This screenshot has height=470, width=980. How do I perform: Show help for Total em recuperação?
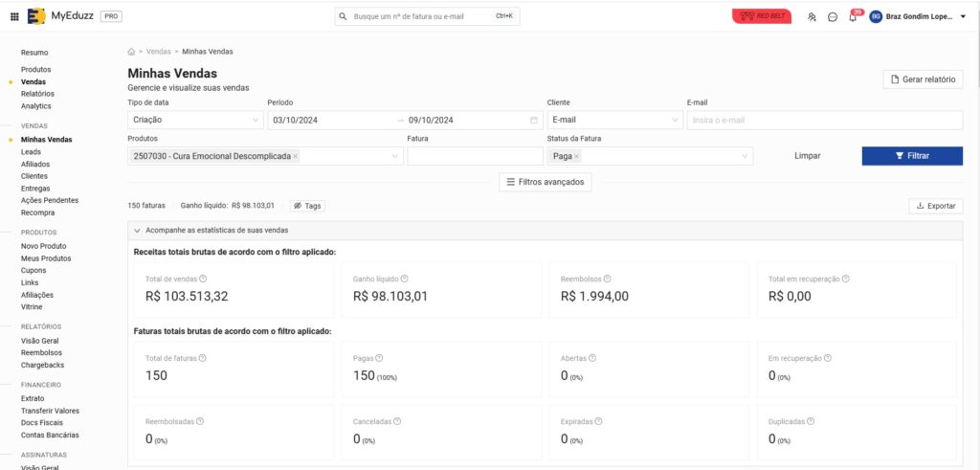pos(846,279)
